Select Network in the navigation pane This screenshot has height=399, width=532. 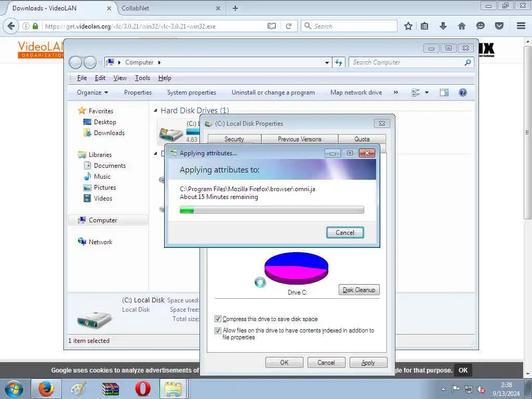coord(100,242)
